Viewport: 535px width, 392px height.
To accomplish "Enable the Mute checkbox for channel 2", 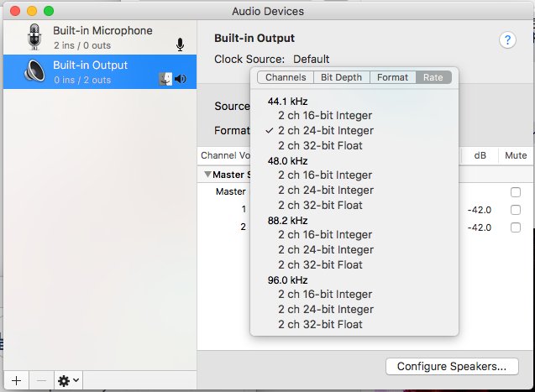I will point(515,227).
